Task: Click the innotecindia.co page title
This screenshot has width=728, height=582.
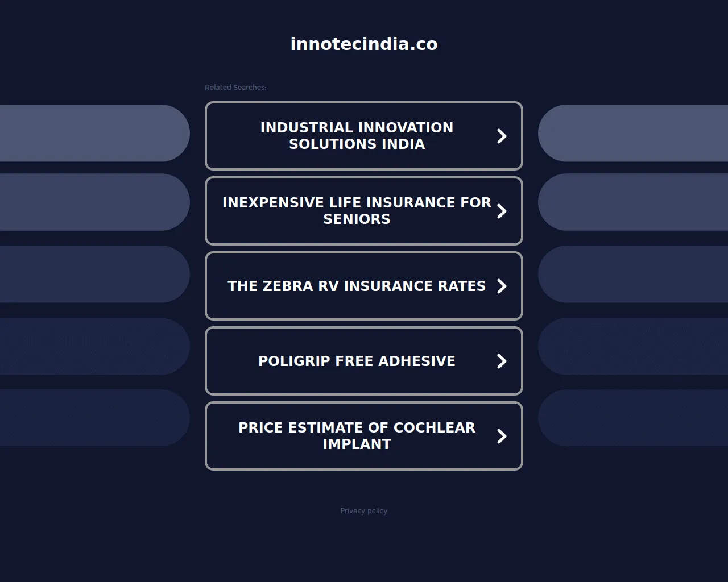Action: tap(364, 44)
